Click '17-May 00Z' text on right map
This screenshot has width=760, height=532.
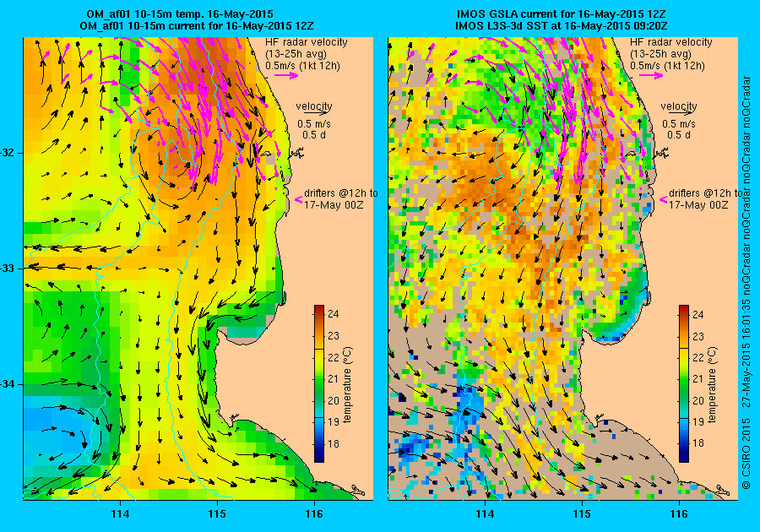click(x=698, y=205)
